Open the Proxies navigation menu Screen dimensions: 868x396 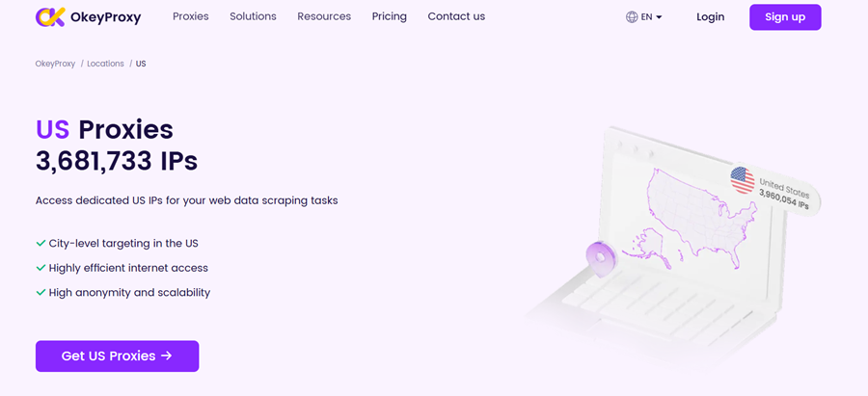coord(190,16)
